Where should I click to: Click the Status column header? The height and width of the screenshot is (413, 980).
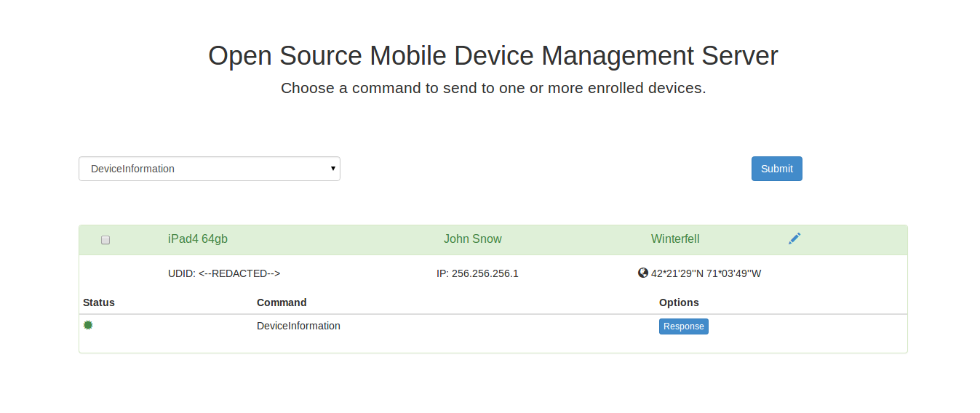[99, 302]
